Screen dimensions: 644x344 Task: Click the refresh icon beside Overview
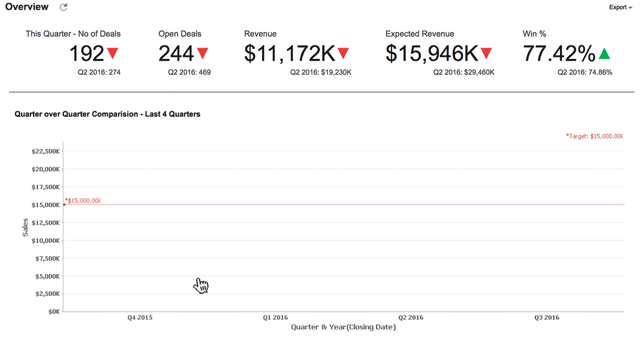click(63, 7)
